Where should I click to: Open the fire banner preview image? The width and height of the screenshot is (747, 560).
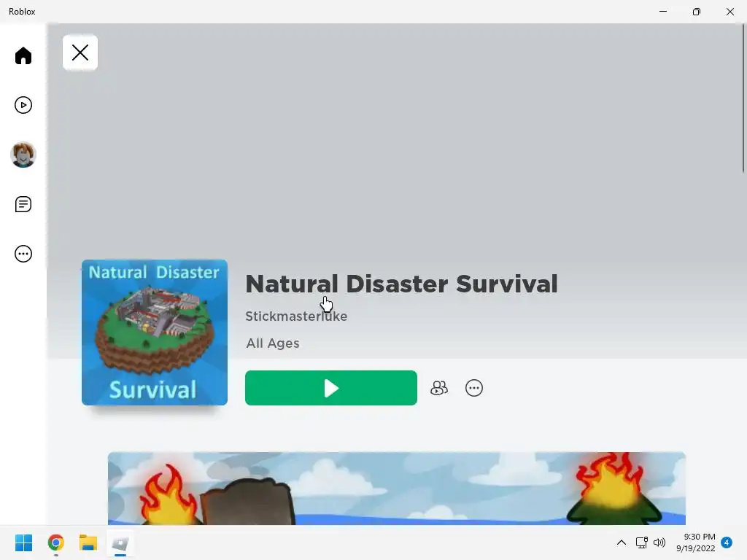pyautogui.click(x=396, y=489)
